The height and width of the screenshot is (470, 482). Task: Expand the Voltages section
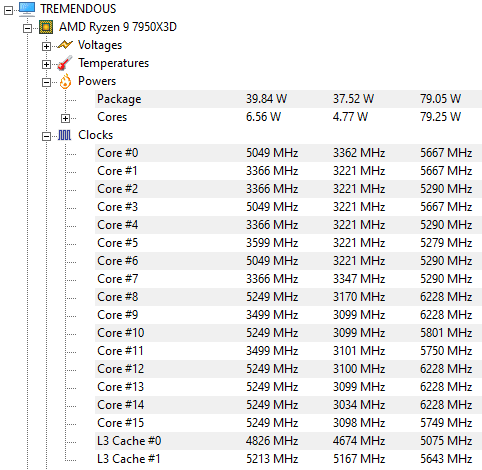(46, 46)
